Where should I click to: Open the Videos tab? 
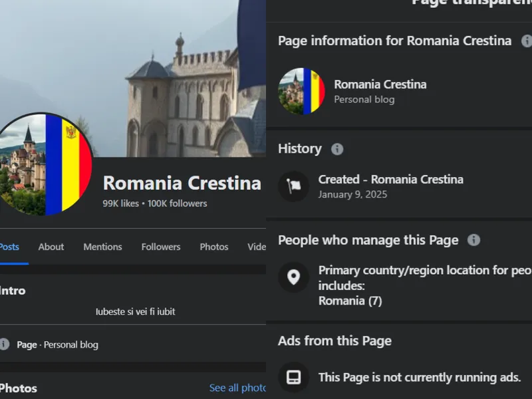point(257,247)
